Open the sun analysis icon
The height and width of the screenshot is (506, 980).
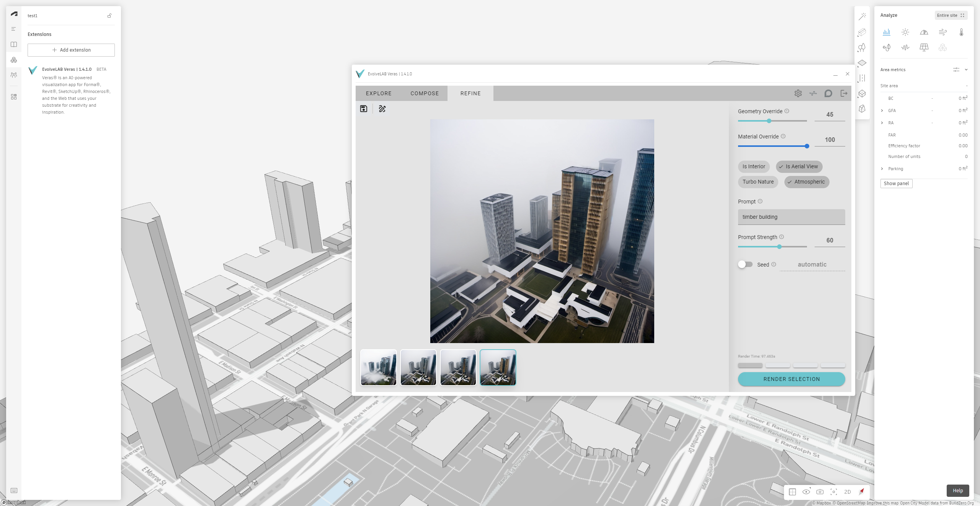905,32
